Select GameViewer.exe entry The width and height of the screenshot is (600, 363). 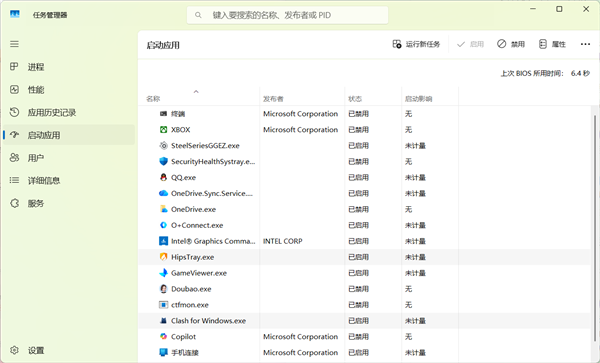pos(199,273)
